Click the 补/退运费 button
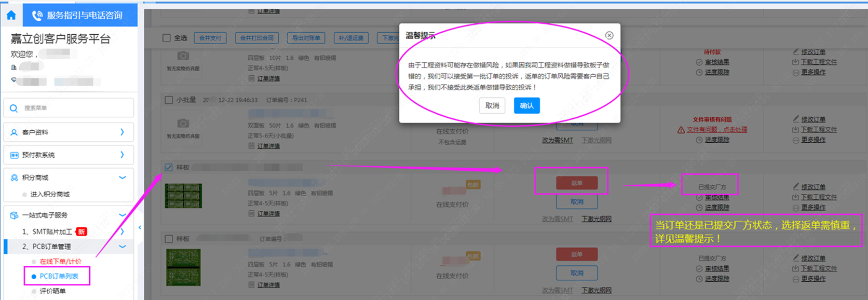Image resolution: width=868 pixels, height=300 pixels. point(351,38)
